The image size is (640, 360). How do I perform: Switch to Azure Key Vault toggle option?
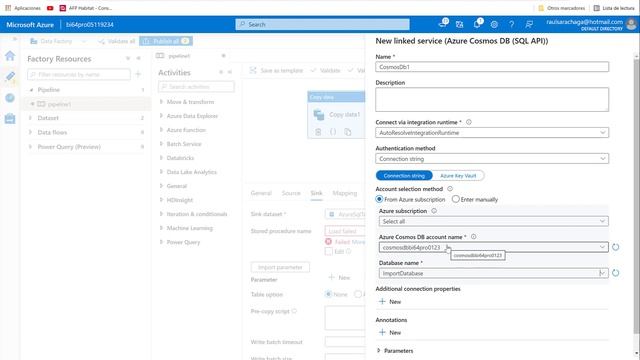point(458,176)
